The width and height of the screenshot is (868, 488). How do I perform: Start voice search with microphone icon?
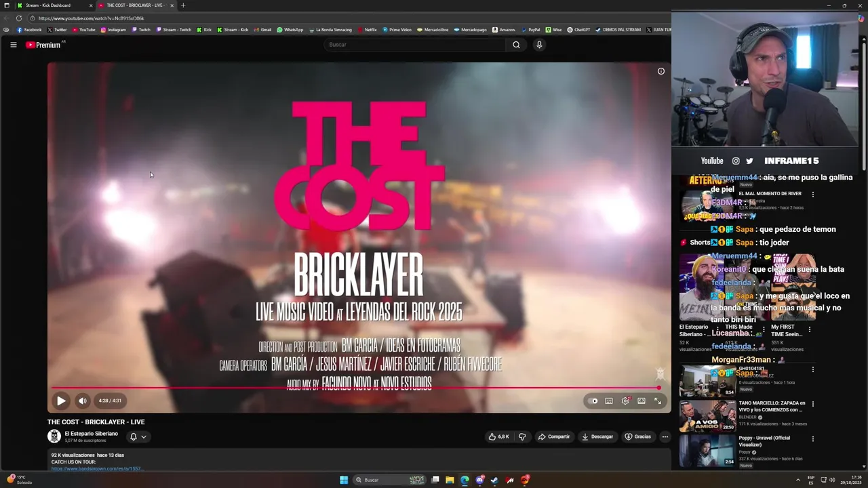539,45
